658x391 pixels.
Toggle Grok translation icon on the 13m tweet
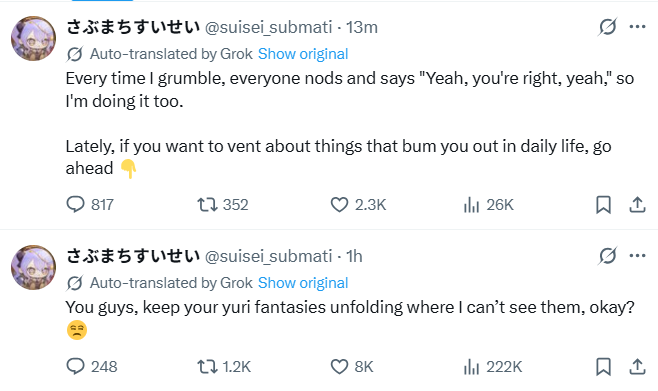pyautogui.click(x=607, y=27)
